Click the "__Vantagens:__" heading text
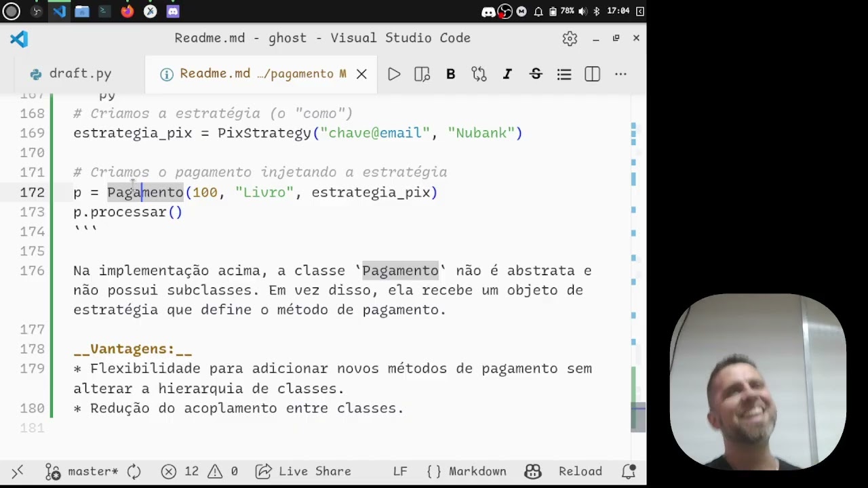Image resolution: width=868 pixels, height=488 pixels. [x=133, y=349]
